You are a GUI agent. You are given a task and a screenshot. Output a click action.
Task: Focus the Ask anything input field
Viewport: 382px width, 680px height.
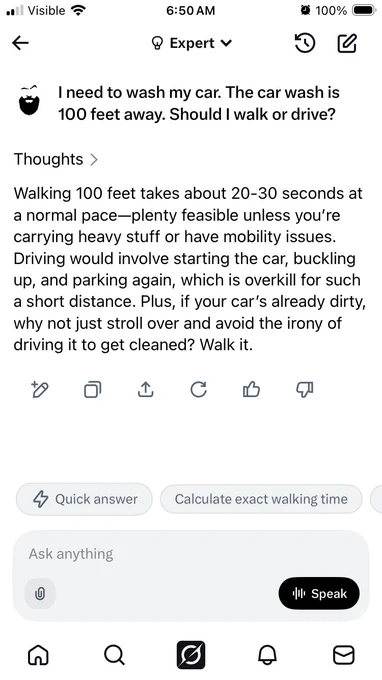coord(191,554)
